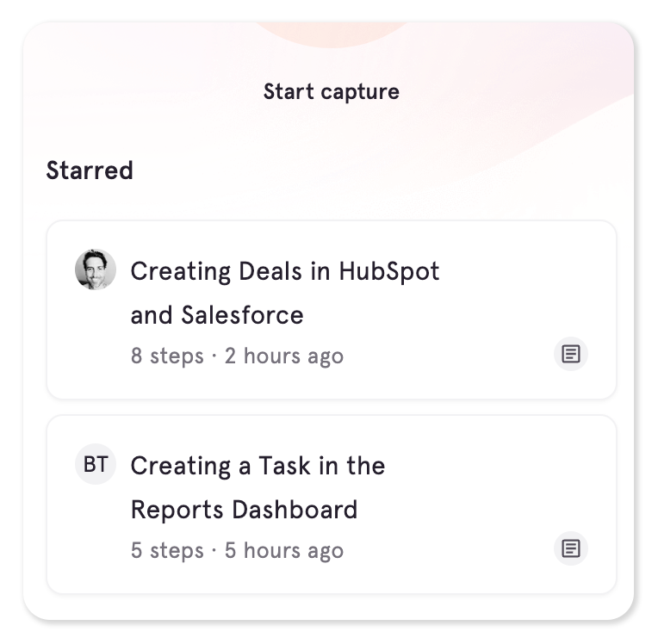Click "8 steps" on the first card
The width and height of the screenshot is (658, 644).
[167, 356]
